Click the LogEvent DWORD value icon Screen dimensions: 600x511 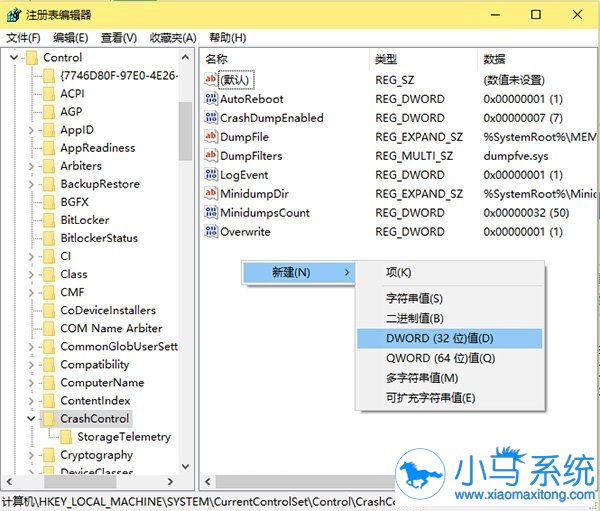(x=211, y=175)
